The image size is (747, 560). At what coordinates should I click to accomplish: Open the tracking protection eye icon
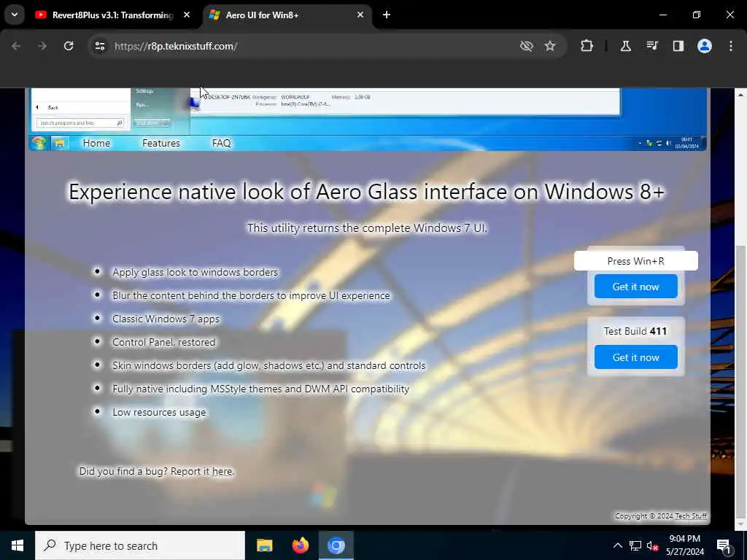click(526, 46)
